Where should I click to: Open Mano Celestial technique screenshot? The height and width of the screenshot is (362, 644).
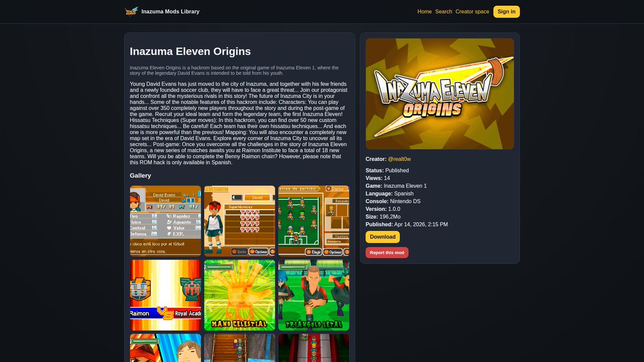pyautogui.click(x=239, y=295)
